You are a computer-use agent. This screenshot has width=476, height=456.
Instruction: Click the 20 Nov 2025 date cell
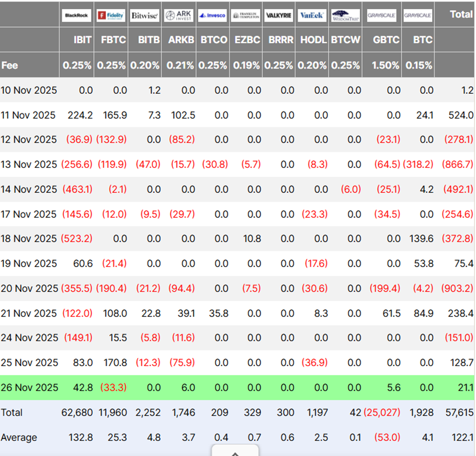pos(29,289)
